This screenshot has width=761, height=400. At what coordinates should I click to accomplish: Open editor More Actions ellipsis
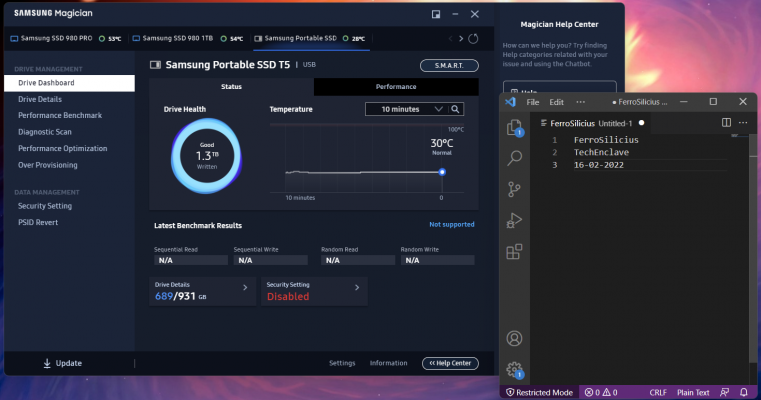[x=743, y=122]
